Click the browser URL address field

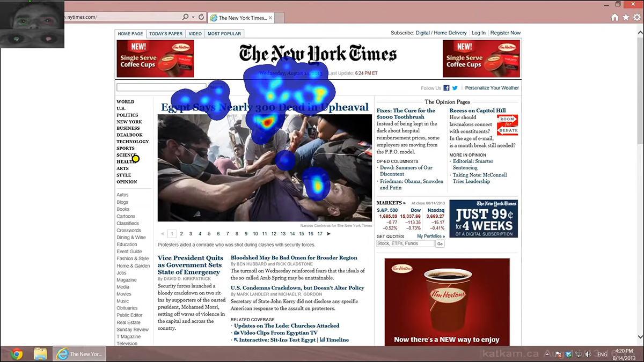pos(123,17)
